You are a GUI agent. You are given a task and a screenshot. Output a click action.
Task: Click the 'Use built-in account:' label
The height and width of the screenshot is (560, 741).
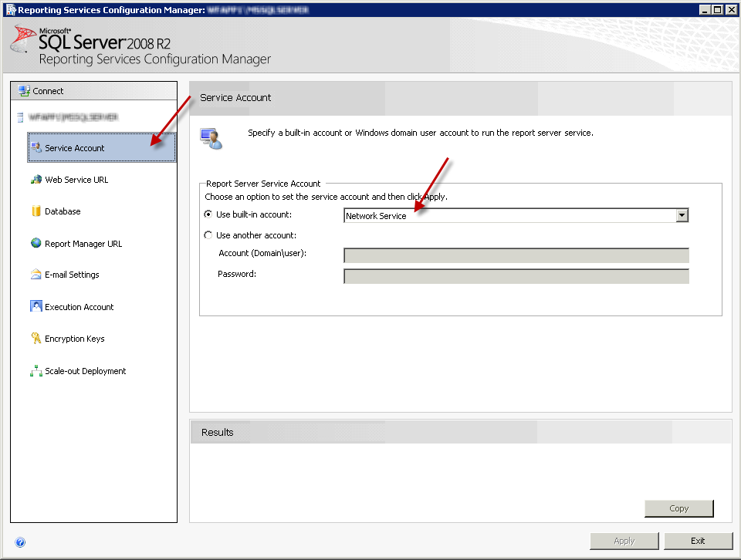254,214
